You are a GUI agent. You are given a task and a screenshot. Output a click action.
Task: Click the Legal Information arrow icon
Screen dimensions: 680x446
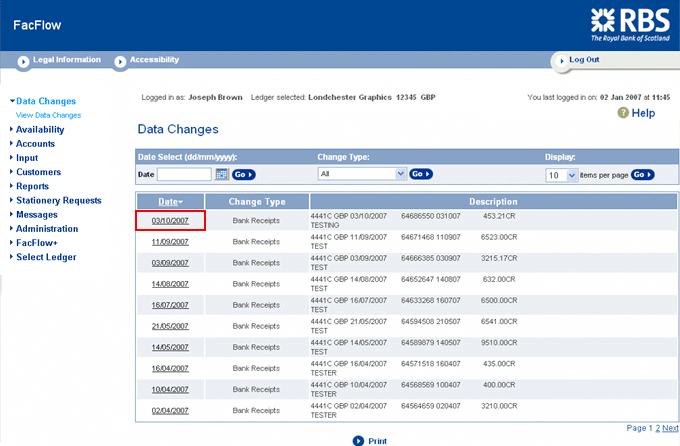[x=23, y=62]
